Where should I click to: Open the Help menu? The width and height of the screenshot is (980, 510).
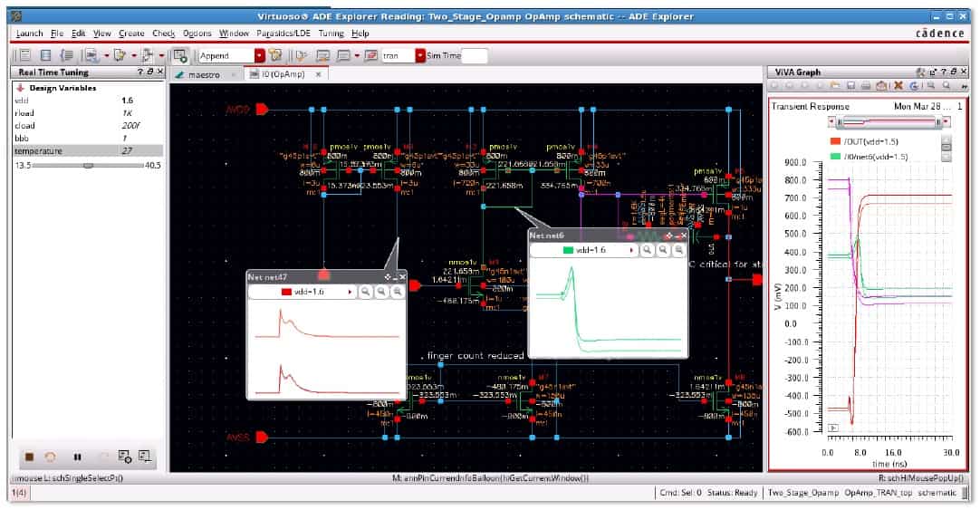pos(360,34)
